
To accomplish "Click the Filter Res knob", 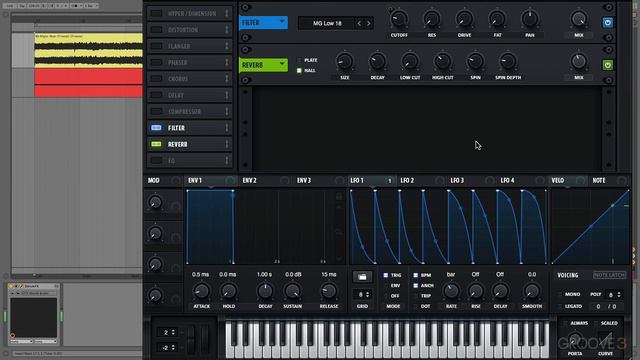I will [431, 19].
